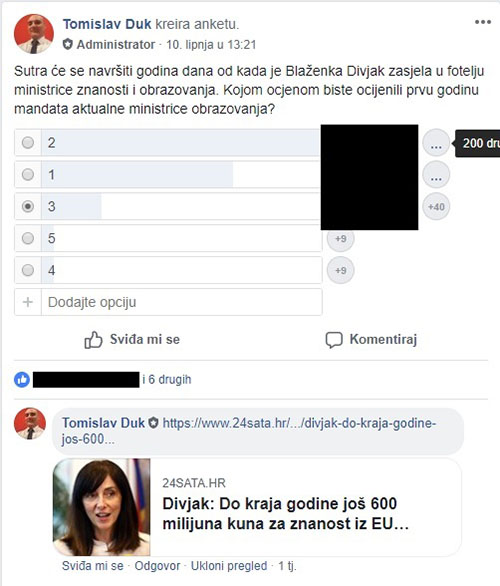Click the Administrator shield badge icon

(67, 44)
